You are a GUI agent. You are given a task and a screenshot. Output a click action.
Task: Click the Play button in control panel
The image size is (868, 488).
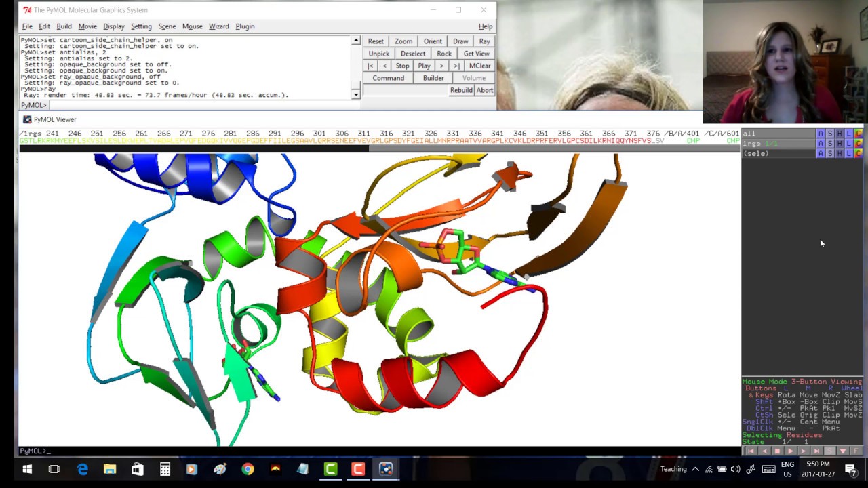424,66
